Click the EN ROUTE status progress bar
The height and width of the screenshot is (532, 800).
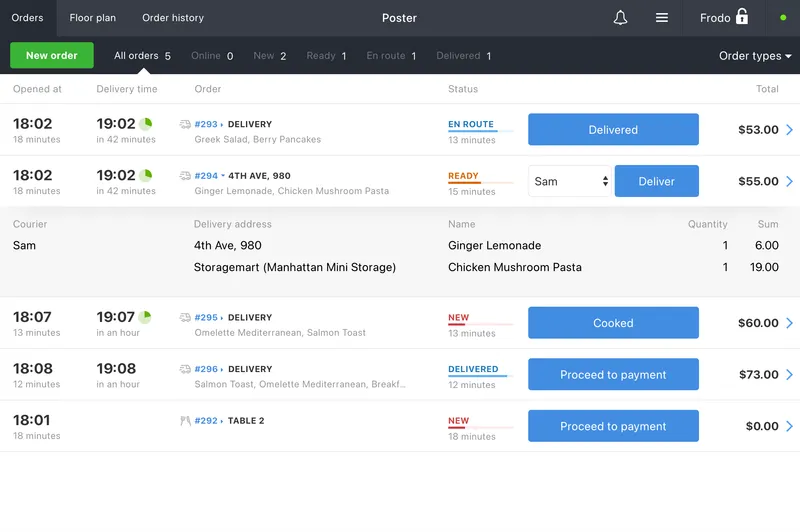click(481, 131)
